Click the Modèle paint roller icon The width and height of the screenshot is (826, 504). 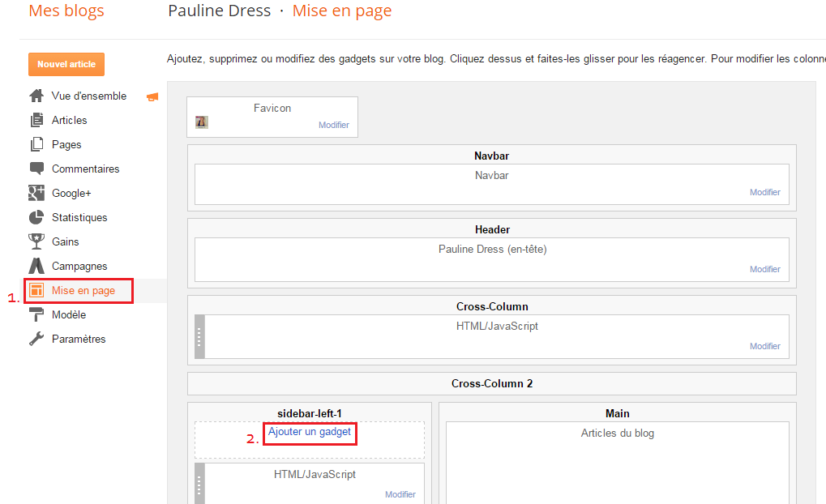pos(36,314)
